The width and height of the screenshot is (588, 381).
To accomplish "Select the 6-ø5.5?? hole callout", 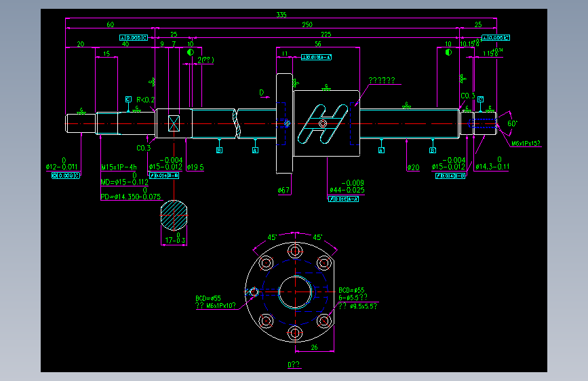I will [353, 298].
